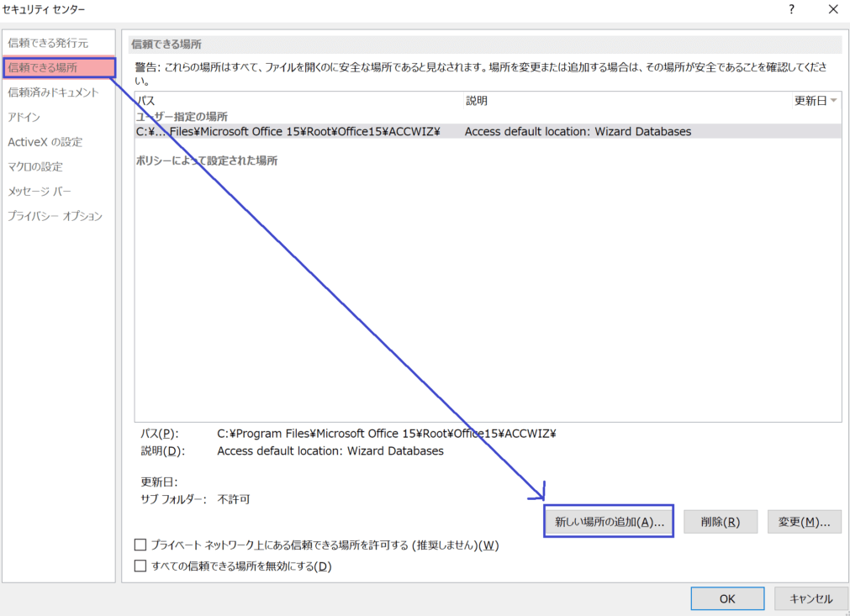Select メッセージ バー category
850x616 pixels.
pyautogui.click(x=40, y=192)
